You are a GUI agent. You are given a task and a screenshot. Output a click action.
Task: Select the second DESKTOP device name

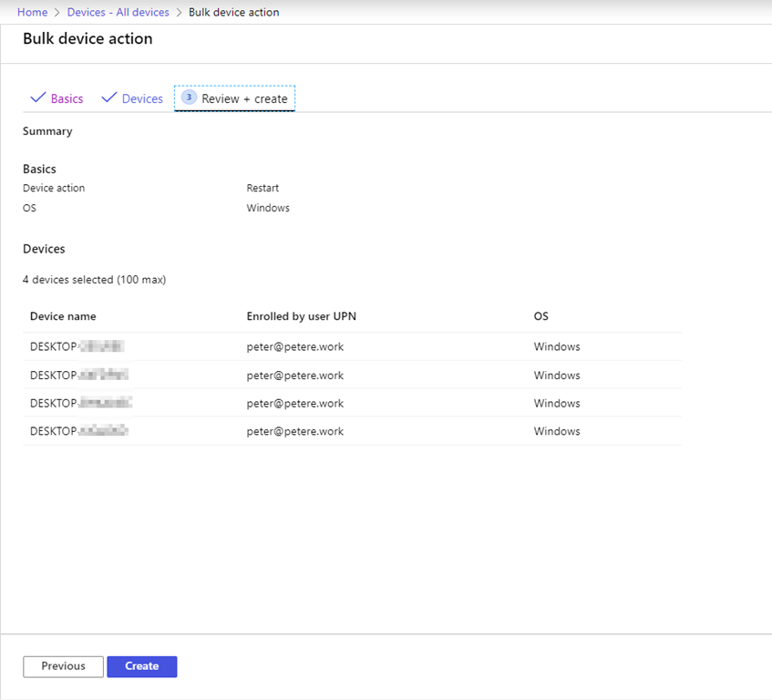click(x=78, y=376)
